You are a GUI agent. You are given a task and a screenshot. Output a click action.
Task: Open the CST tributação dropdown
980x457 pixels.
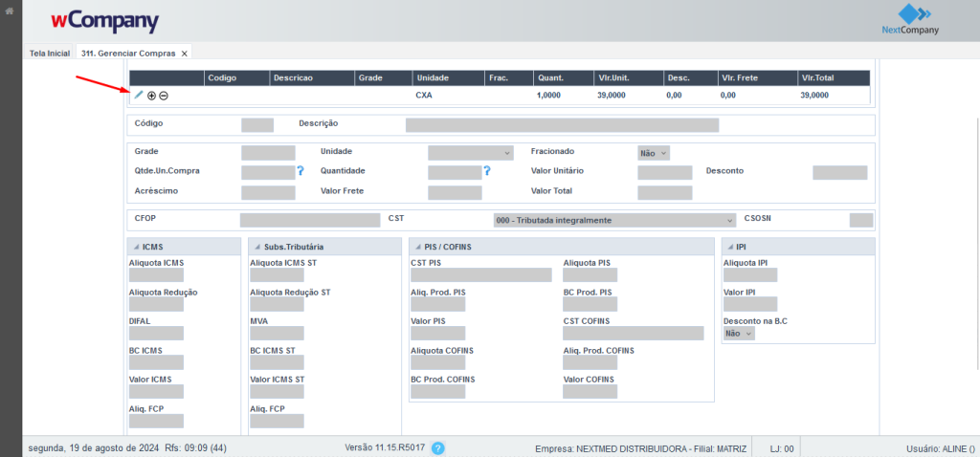coord(615,221)
